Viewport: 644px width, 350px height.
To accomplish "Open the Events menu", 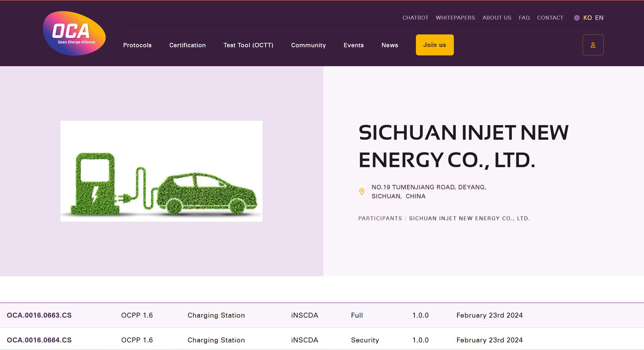I will pyautogui.click(x=354, y=45).
